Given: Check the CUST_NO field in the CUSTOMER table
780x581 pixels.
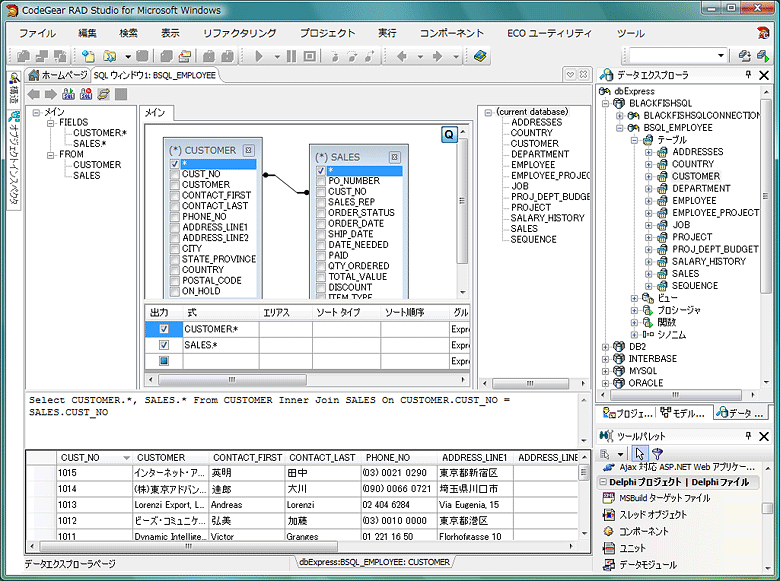Looking at the screenshot, I should 175,174.
